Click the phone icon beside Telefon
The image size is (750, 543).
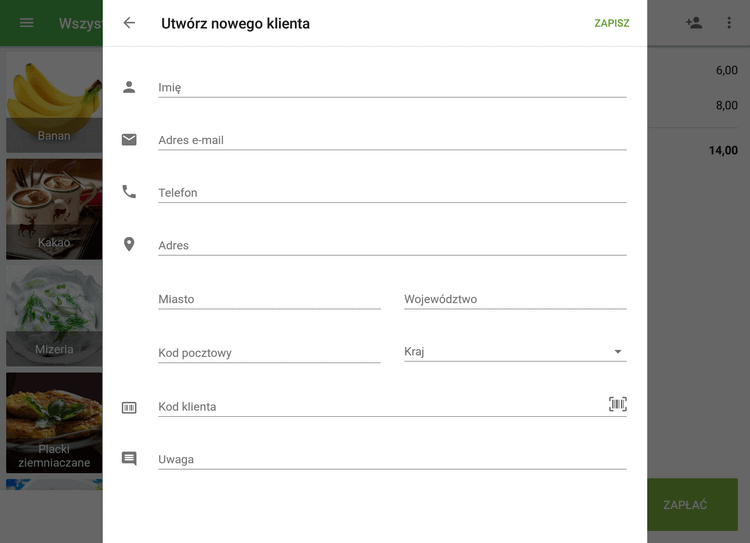(x=129, y=192)
